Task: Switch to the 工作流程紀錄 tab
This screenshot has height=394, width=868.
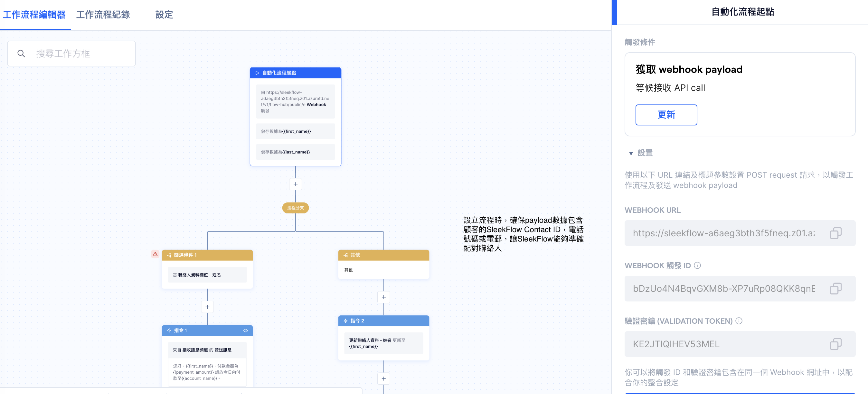Action: (x=103, y=15)
